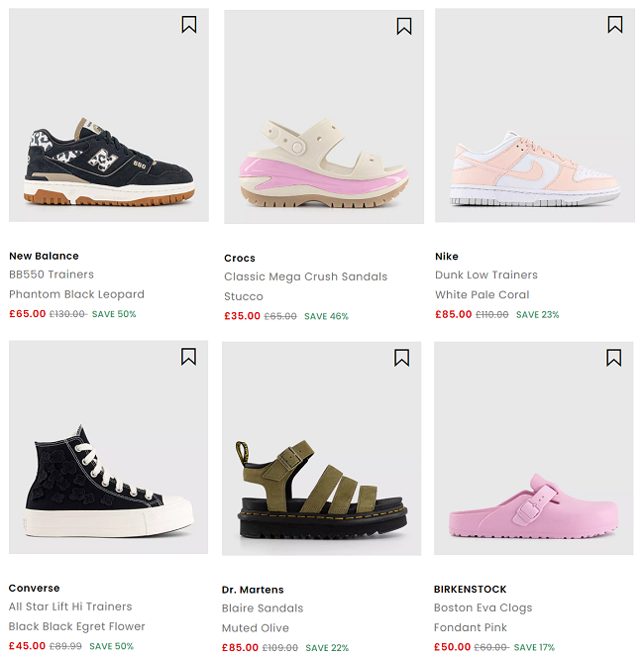Save the Crocs Classic Mega Crush Sandals
This screenshot has height=661, width=644.
(x=404, y=26)
